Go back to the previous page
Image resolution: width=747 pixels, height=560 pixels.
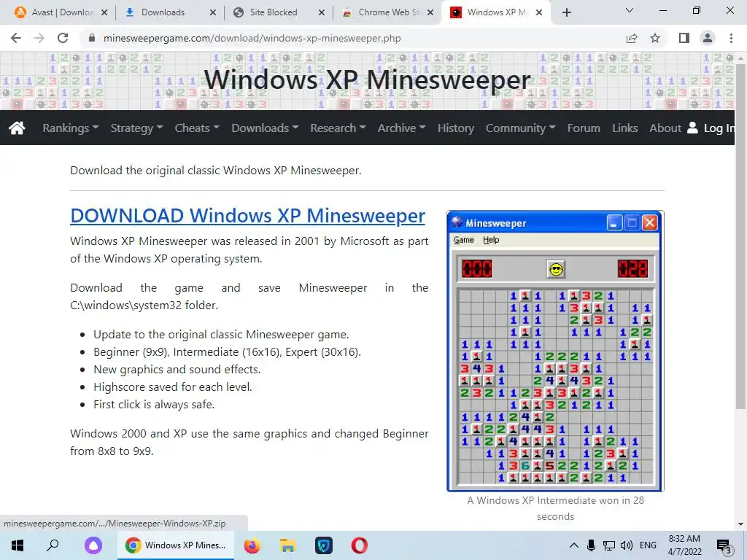point(16,38)
